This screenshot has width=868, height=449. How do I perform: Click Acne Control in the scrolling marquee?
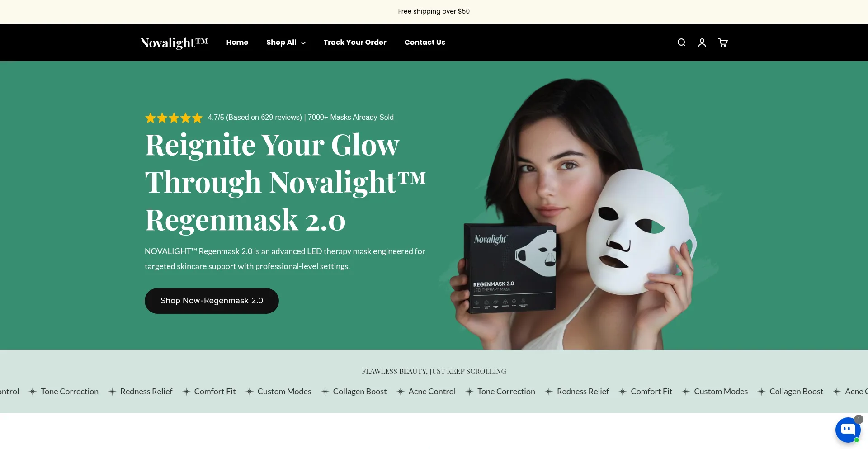point(432,392)
